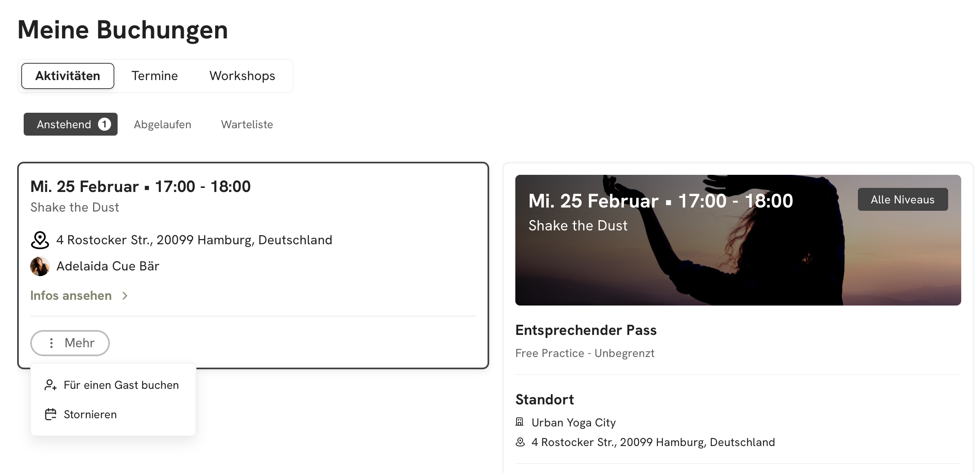The width and height of the screenshot is (980, 473).
Task: Open the Infos ansehen link
Action: [71, 296]
